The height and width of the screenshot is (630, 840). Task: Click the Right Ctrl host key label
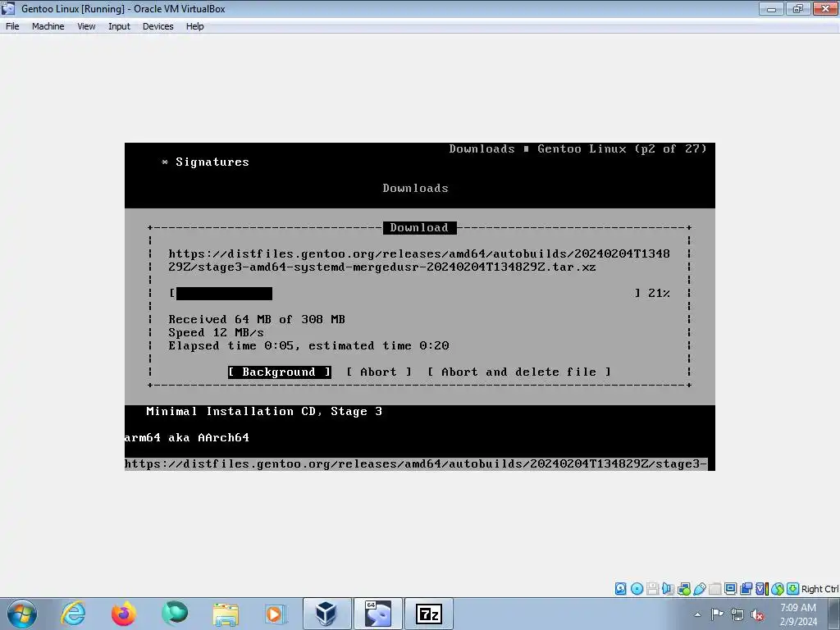[x=819, y=589]
